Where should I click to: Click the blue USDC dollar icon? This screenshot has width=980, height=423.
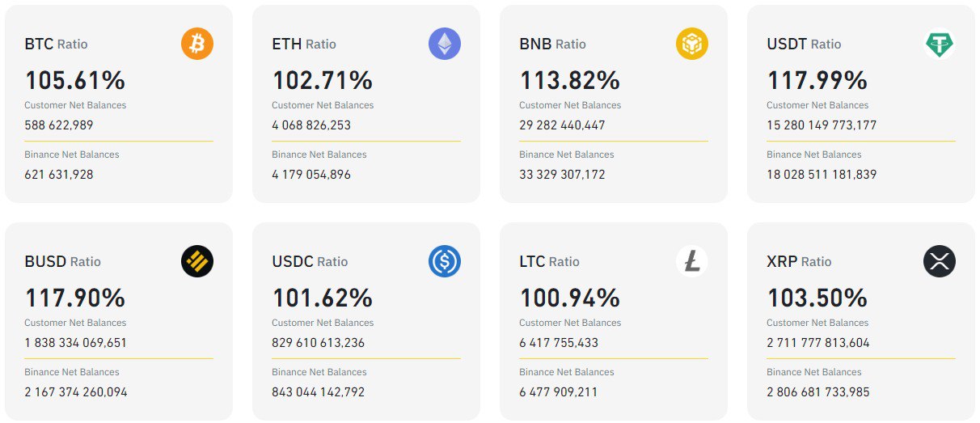(x=445, y=261)
